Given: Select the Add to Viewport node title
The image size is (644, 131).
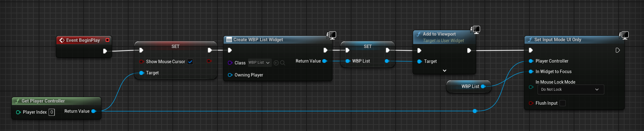Looking at the screenshot, I should (439, 34).
